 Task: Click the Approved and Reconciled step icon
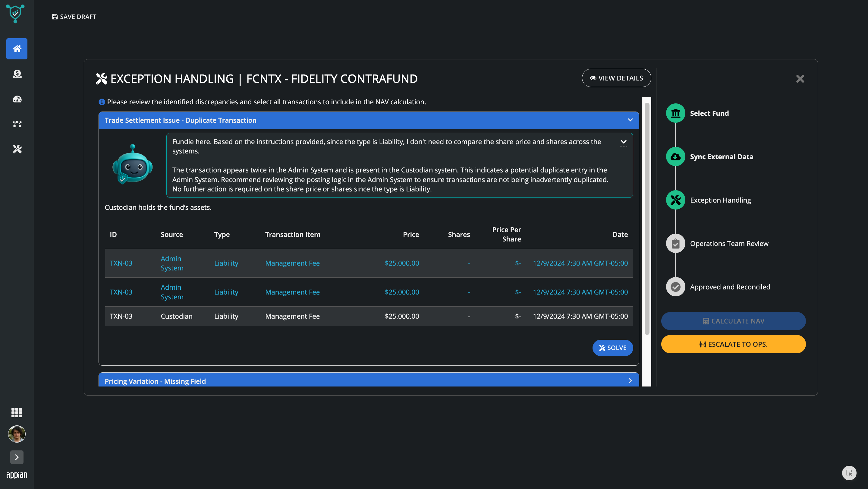pos(675,287)
